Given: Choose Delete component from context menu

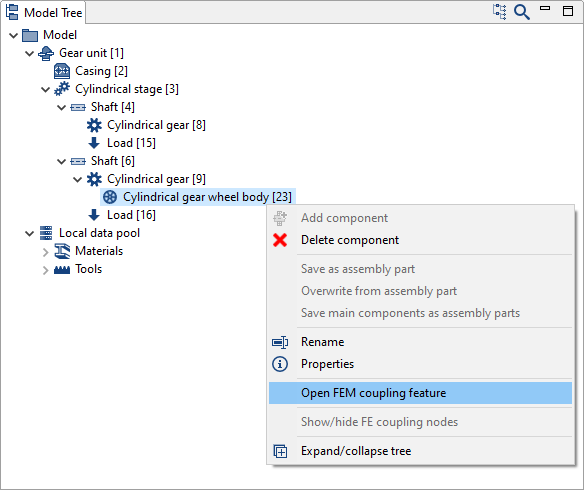Looking at the screenshot, I should (x=420, y=240).
